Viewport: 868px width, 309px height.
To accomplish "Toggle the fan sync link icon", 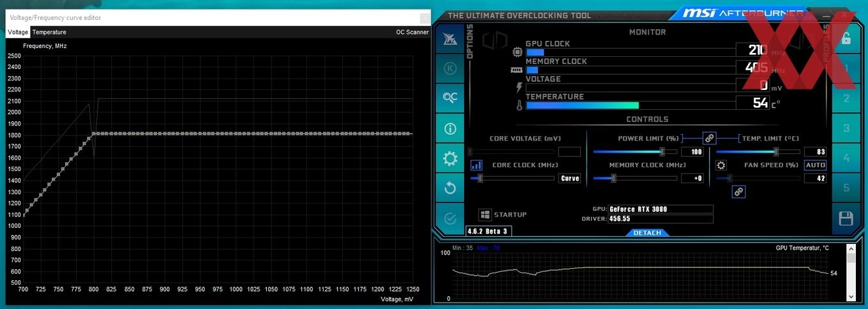I will point(738,191).
